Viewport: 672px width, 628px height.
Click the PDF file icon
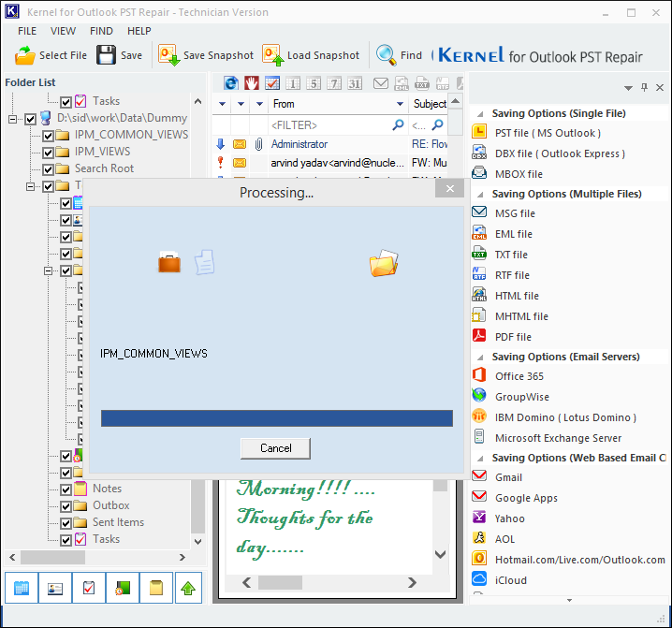479,335
